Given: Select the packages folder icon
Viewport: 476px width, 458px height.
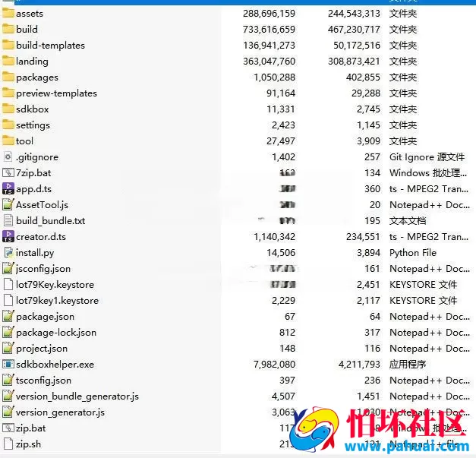Looking at the screenshot, I should (x=8, y=77).
